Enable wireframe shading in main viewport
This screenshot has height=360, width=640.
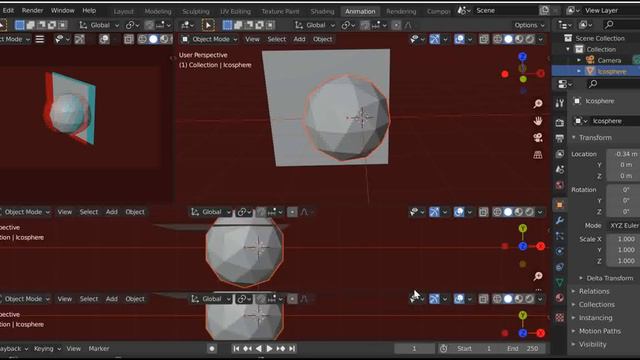pos(498,39)
